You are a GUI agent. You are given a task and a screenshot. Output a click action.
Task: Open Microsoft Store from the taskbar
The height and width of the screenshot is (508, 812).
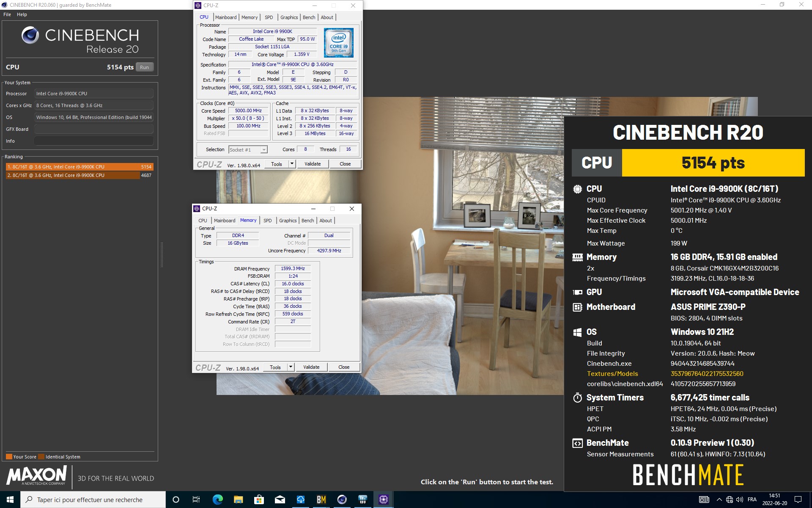(259, 500)
